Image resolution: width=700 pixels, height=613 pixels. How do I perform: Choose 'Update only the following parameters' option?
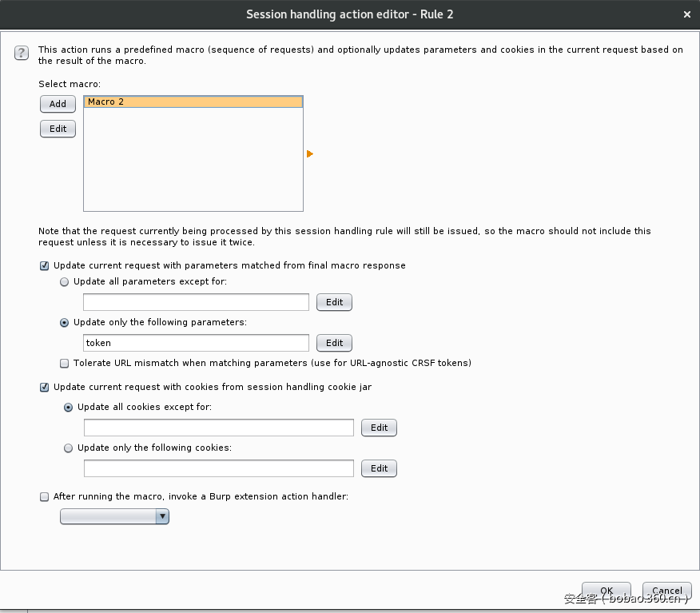pos(65,323)
